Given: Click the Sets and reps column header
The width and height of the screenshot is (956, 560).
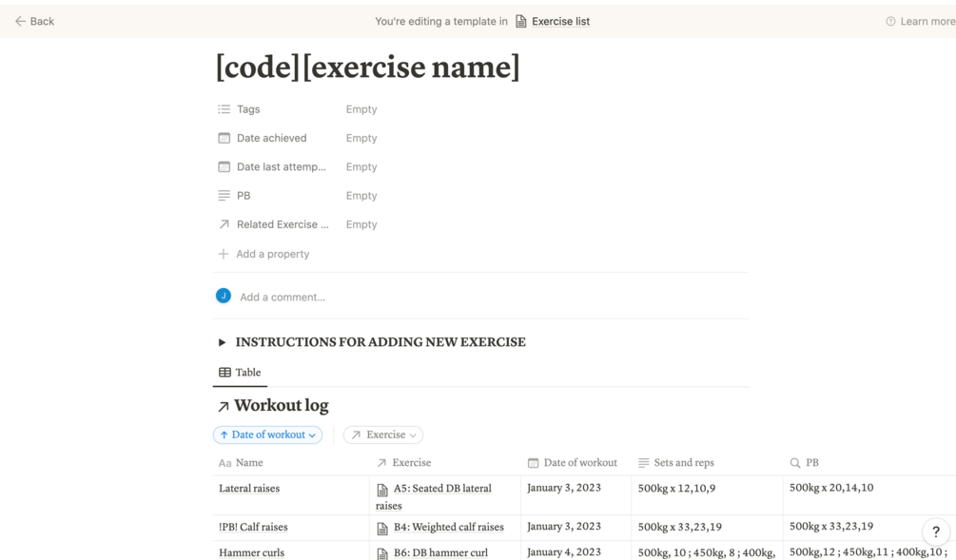Looking at the screenshot, I should coord(683,463).
